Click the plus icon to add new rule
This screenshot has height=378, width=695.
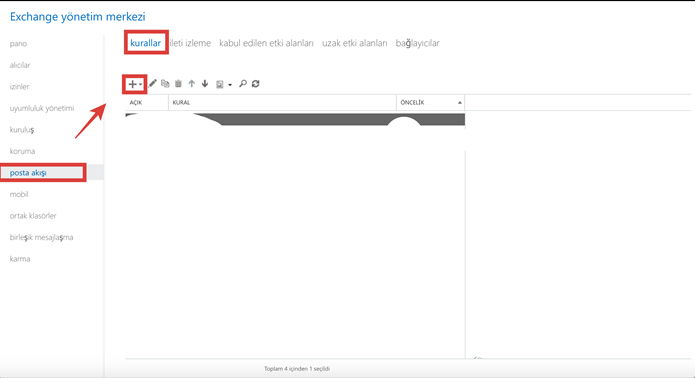132,84
